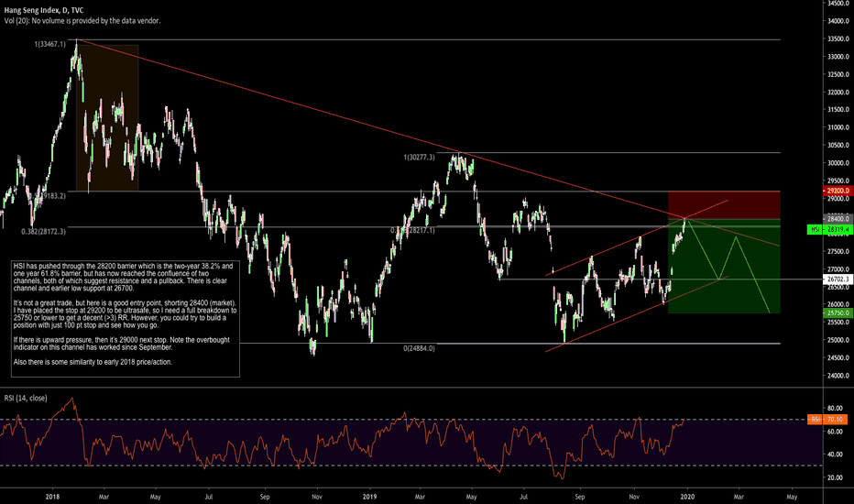This screenshot has width=854, height=504.
Task: Click the red 29200.0 stop price label
Action: [838, 192]
